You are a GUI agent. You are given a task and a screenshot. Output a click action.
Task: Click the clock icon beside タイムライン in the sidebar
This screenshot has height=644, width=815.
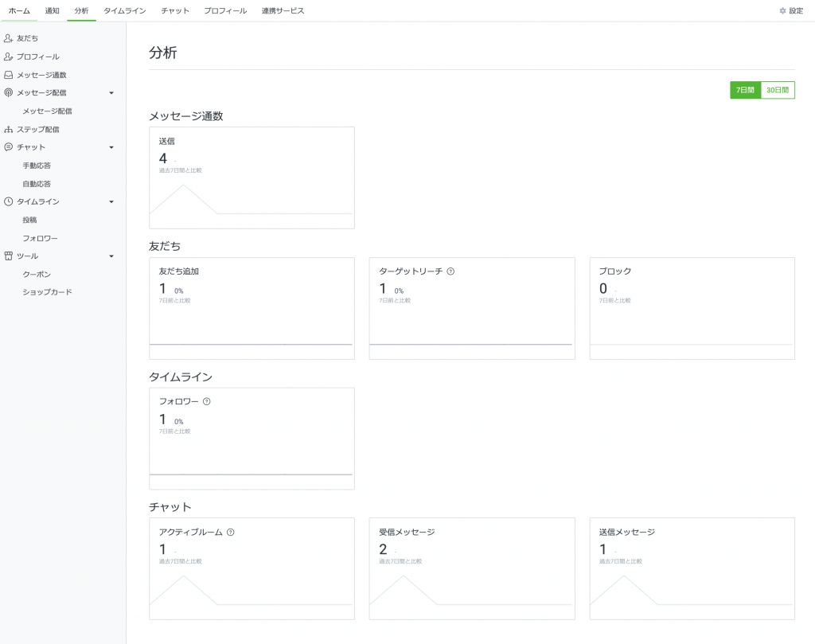pyautogui.click(x=8, y=201)
